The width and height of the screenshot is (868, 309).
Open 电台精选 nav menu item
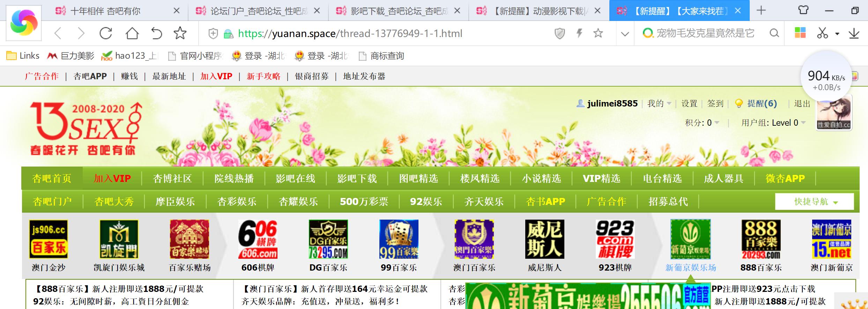point(662,178)
